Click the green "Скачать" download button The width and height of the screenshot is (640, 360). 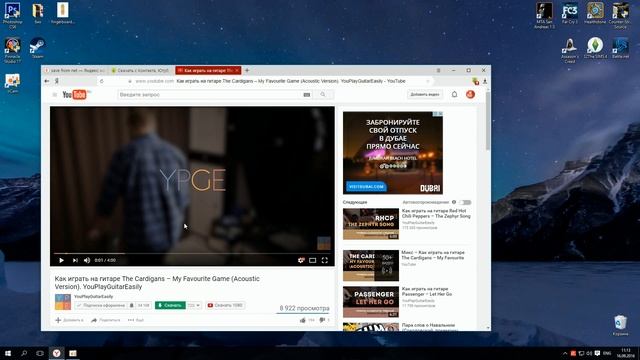(170, 305)
